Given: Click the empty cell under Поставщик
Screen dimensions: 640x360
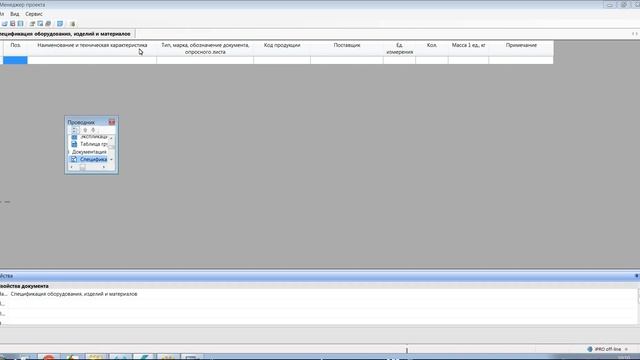Looking at the screenshot, I should pyautogui.click(x=347, y=60).
